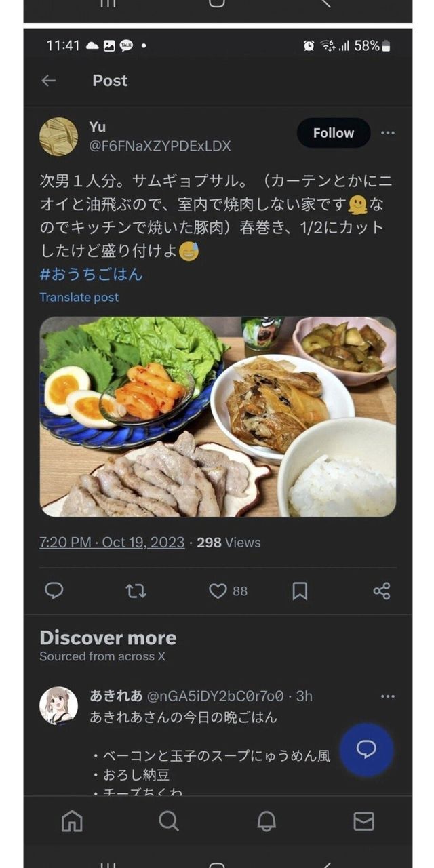
Task: Tap the blue floating reply button
Action: pyautogui.click(x=366, y=749)
